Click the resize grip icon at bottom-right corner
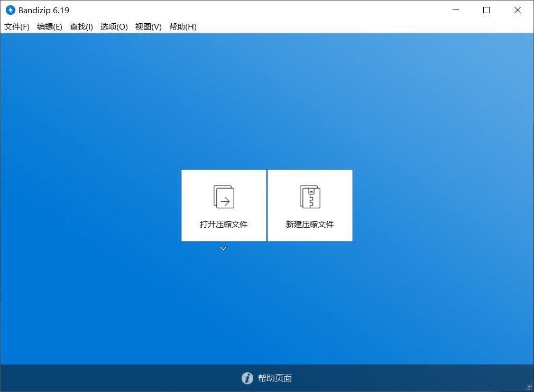Screen dimensions: 534x392 coord(529,387)
